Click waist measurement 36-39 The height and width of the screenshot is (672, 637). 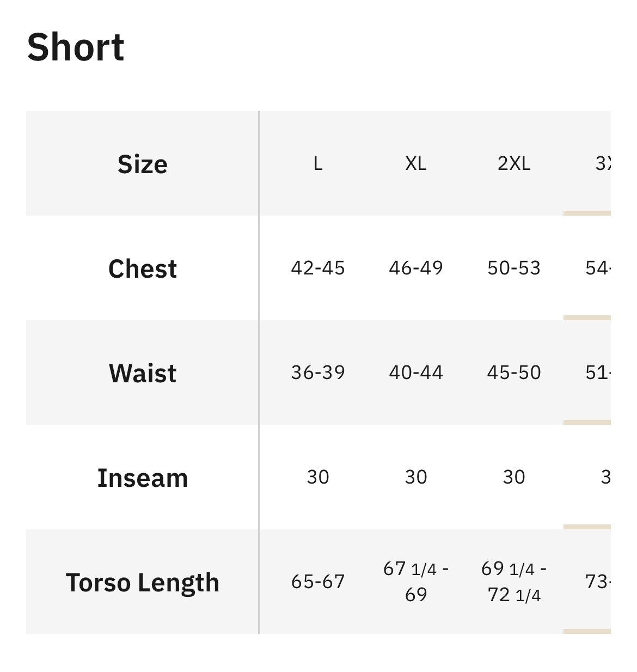point(318,372)
